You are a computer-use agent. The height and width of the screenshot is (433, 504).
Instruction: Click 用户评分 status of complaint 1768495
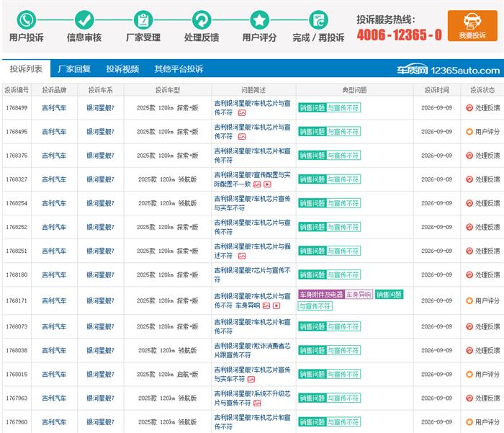(483, 132)
